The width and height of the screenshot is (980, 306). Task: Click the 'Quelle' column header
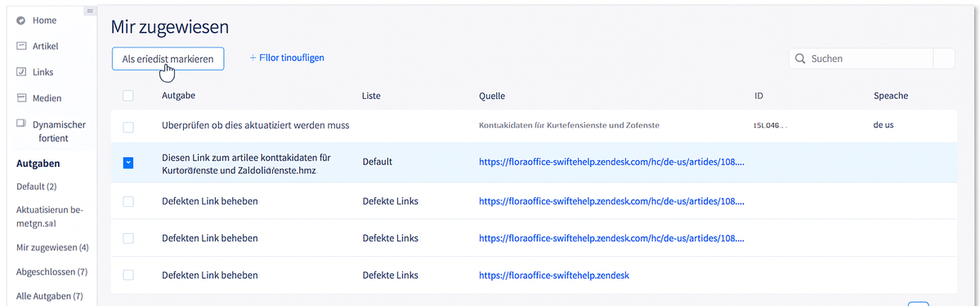(492, 96)
